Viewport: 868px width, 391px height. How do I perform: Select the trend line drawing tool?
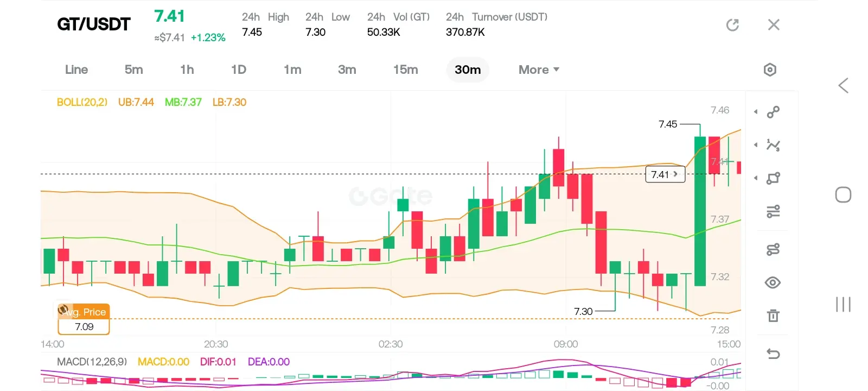773,112
